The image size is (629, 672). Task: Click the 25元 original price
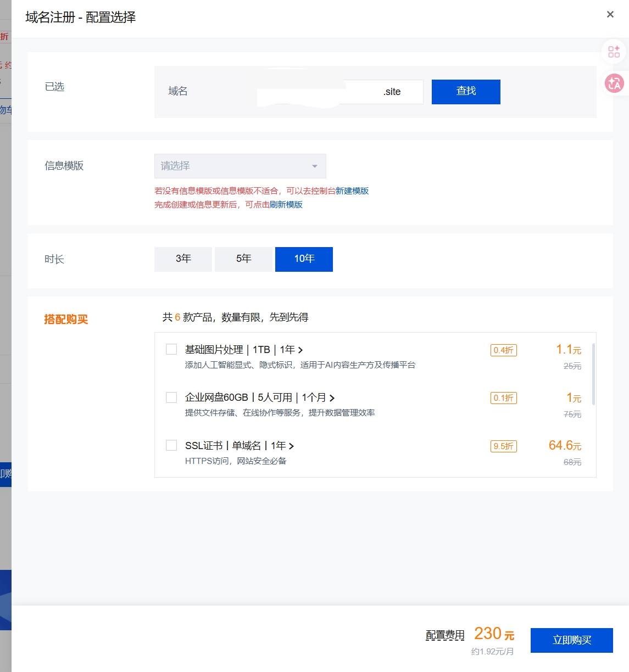point(572,366)
